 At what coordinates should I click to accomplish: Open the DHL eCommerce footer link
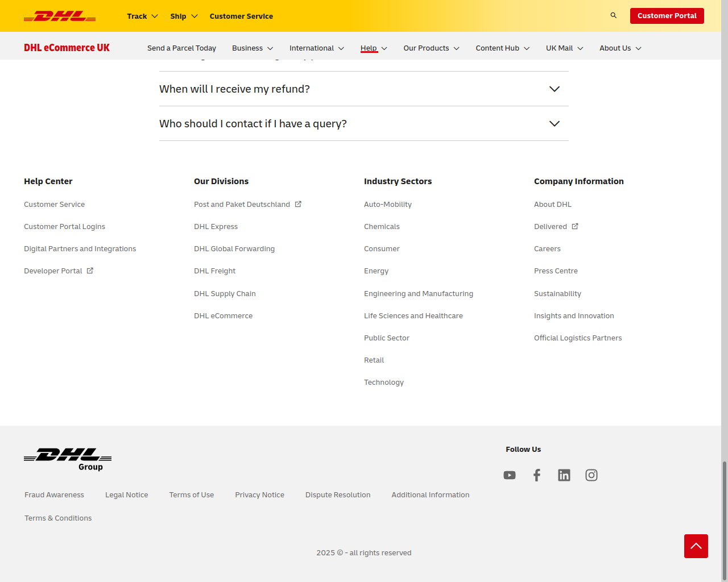[x=224, y=315]
